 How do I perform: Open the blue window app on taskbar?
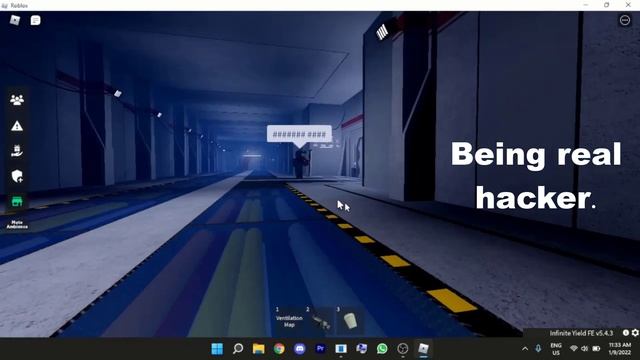(341, 349)
